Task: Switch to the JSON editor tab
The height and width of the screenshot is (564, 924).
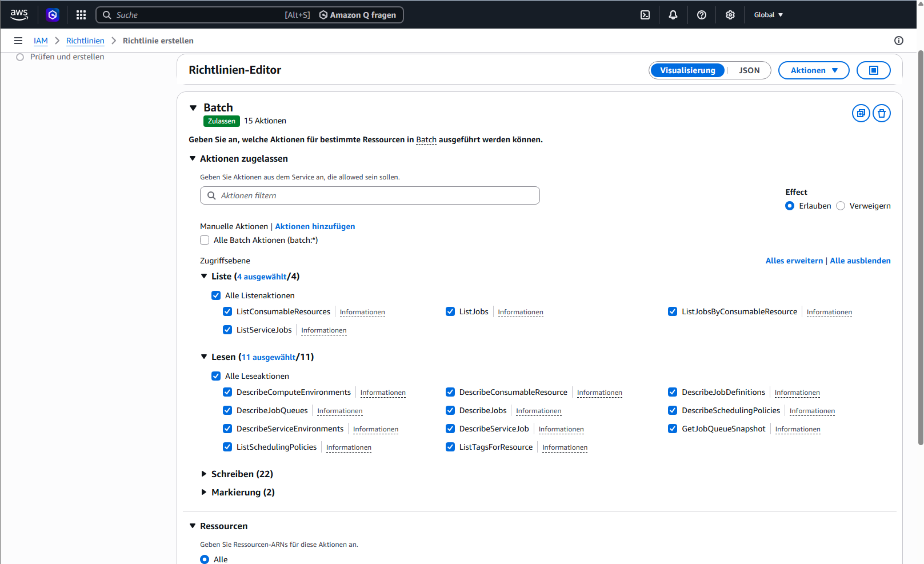Action: 749,70
